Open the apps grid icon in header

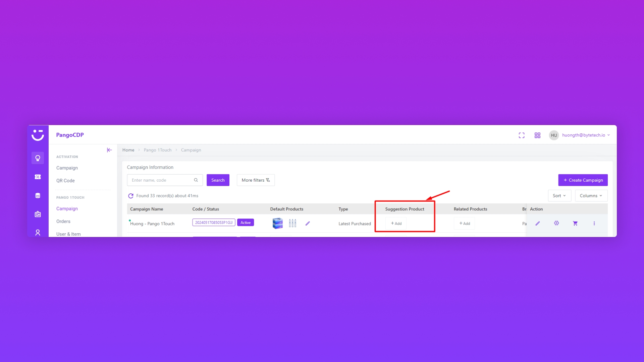point(537,135)
